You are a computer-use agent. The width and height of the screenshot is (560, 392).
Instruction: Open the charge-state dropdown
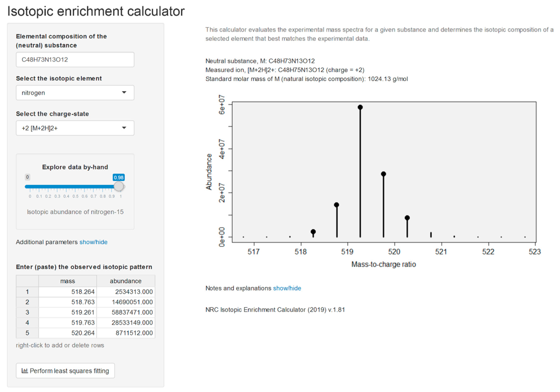(75, 128)
